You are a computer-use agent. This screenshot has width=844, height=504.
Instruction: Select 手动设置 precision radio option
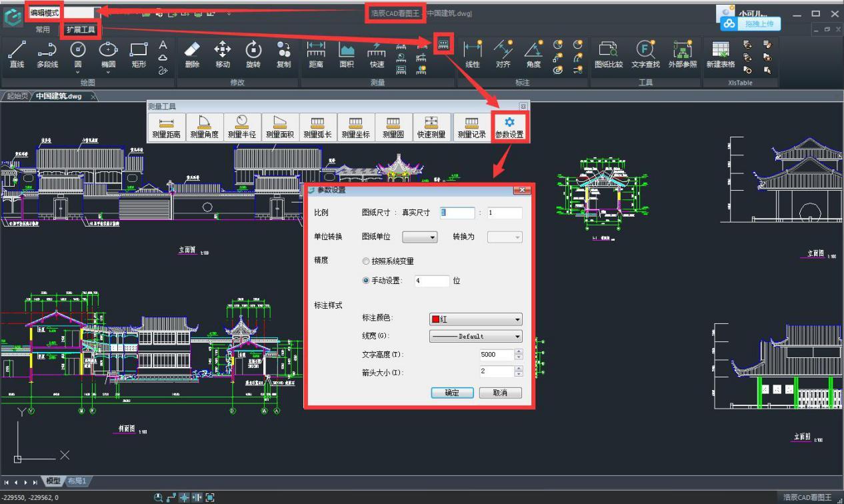(383, 281)
